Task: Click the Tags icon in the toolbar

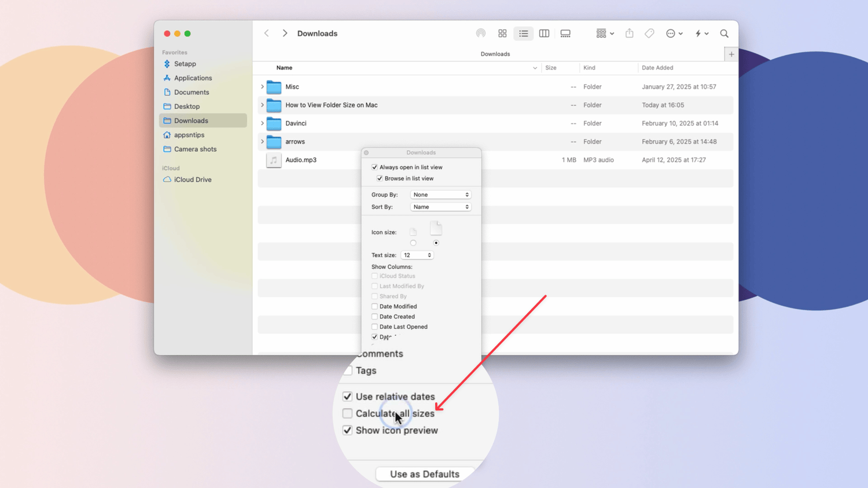Action: point(649,33)
